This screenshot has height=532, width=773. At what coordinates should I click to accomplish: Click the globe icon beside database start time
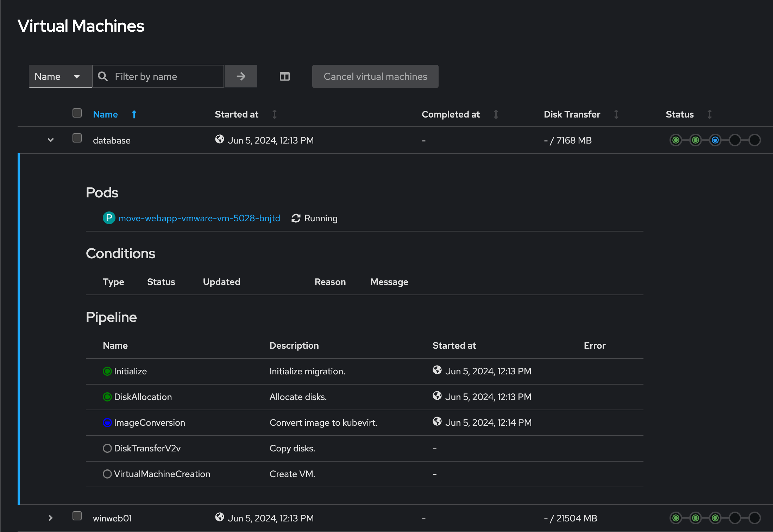pyautogui.click(x=219, y=139)
